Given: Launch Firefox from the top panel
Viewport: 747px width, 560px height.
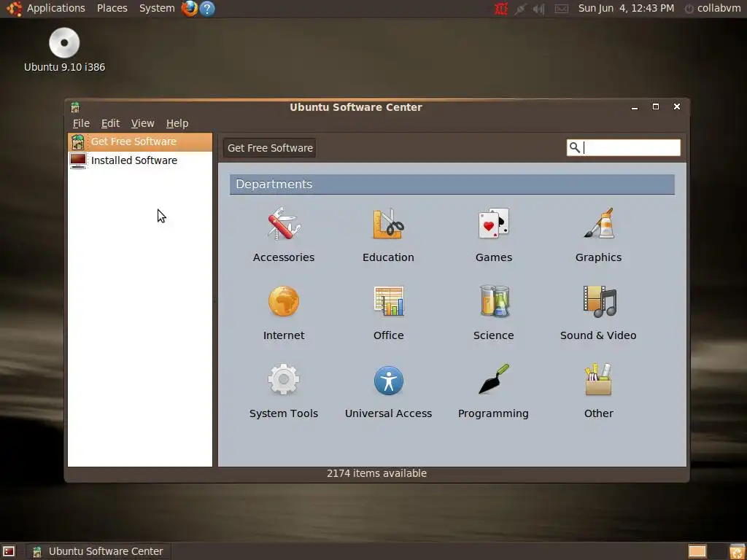Looking at the screenshot, I should [189, 8].
